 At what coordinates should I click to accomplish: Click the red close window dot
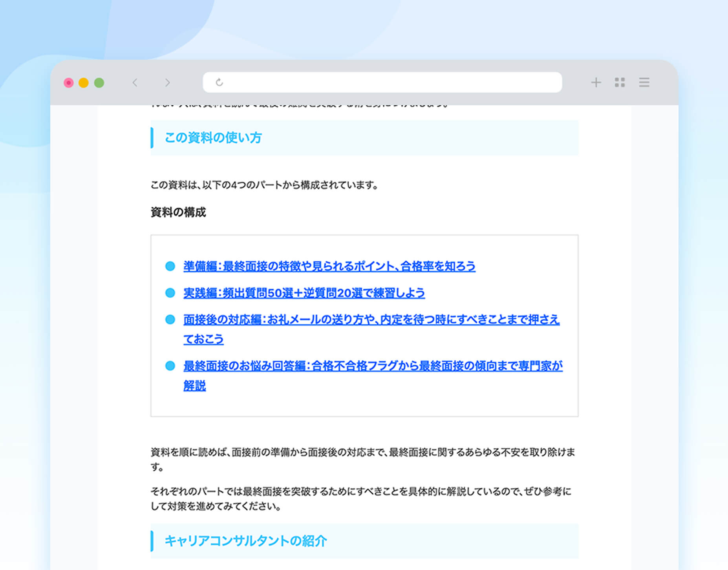pyautogui.click(x=69, y=83)
